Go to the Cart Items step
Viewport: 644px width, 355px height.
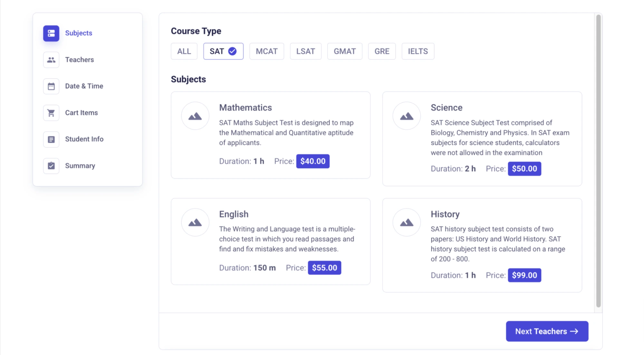[82, 113]
